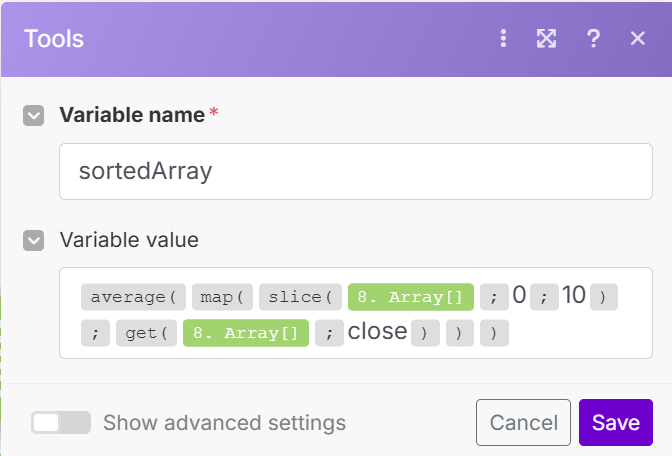Screen dimensions: 672x456
Task: Click the Tools dialog title
Action: 54,39
